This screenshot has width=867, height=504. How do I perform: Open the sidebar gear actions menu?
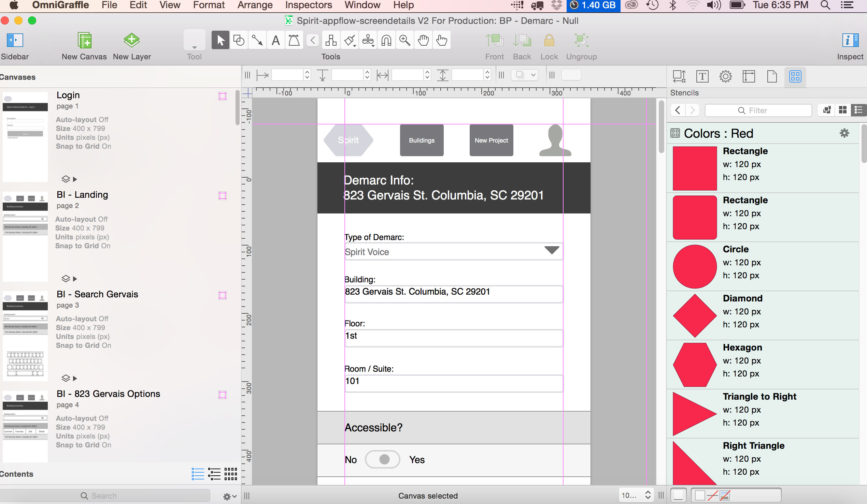pos(229,496)
